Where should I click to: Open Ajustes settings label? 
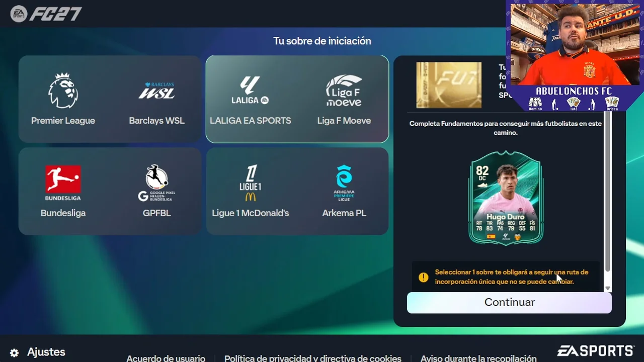46,352
